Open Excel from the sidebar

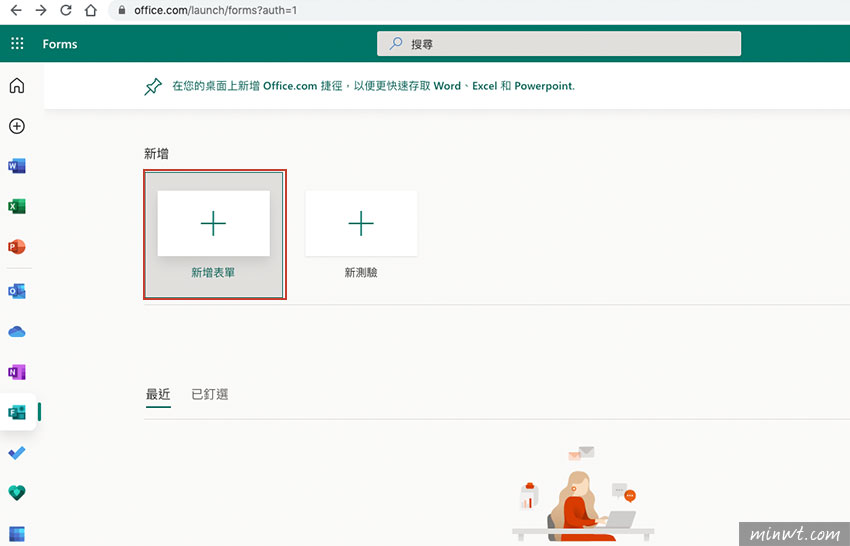coord(17,206)
